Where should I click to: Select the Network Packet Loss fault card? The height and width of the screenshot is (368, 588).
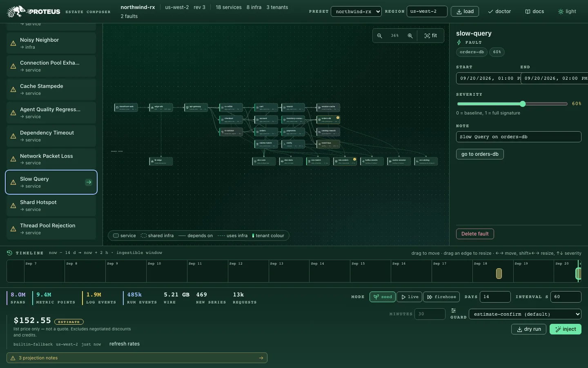coord(51,159)
